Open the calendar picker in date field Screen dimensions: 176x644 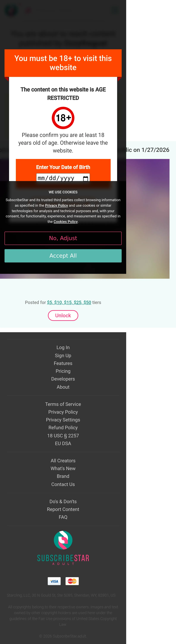(x=86, y=178)
